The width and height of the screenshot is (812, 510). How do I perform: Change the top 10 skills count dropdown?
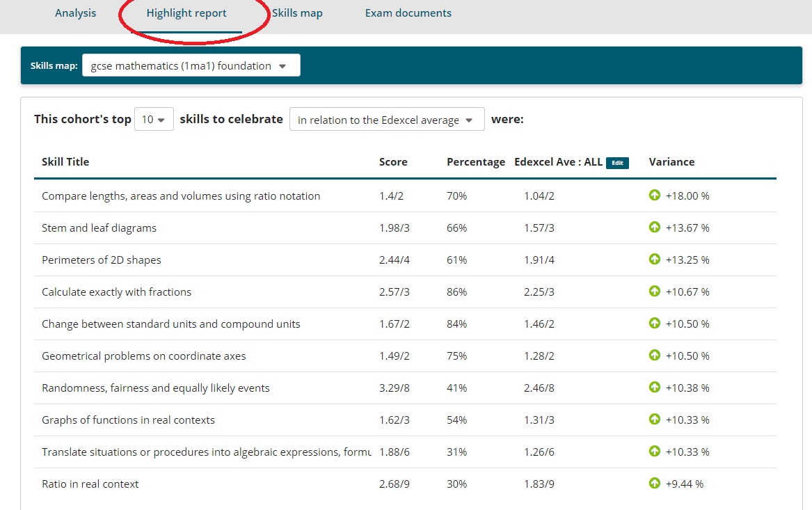[154, 119]
